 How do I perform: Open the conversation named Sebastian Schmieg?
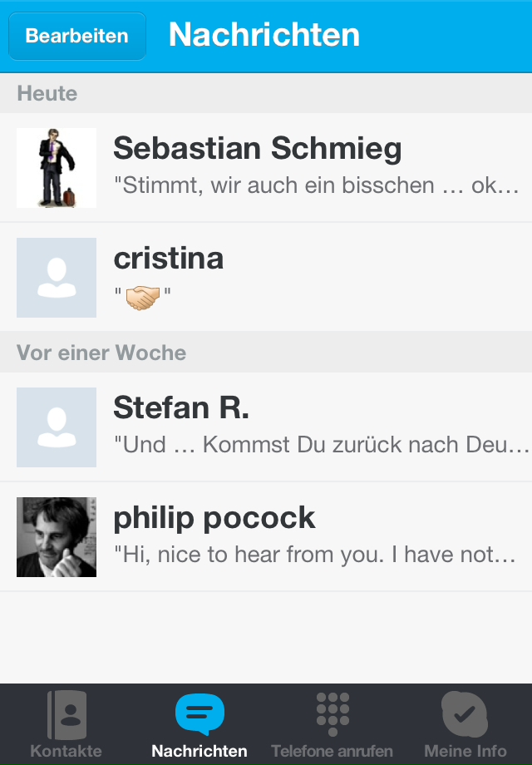click(x=258, y=150)
